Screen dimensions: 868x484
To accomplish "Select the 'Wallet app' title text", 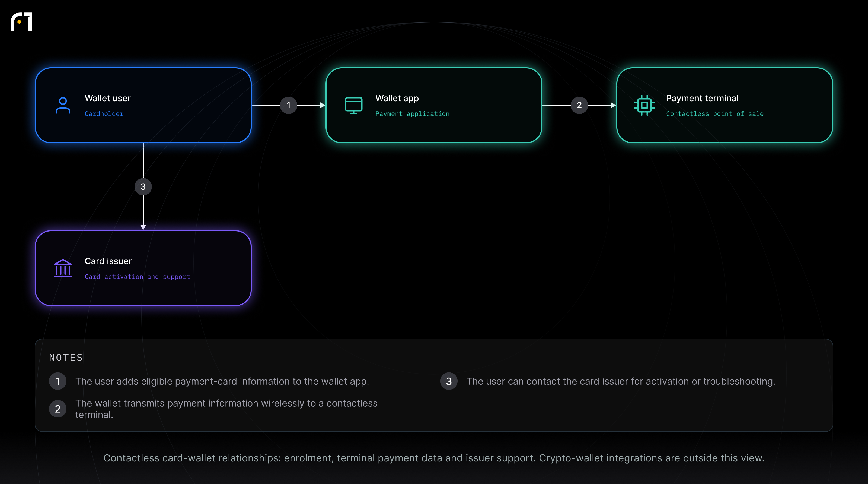I will point(397,98).
